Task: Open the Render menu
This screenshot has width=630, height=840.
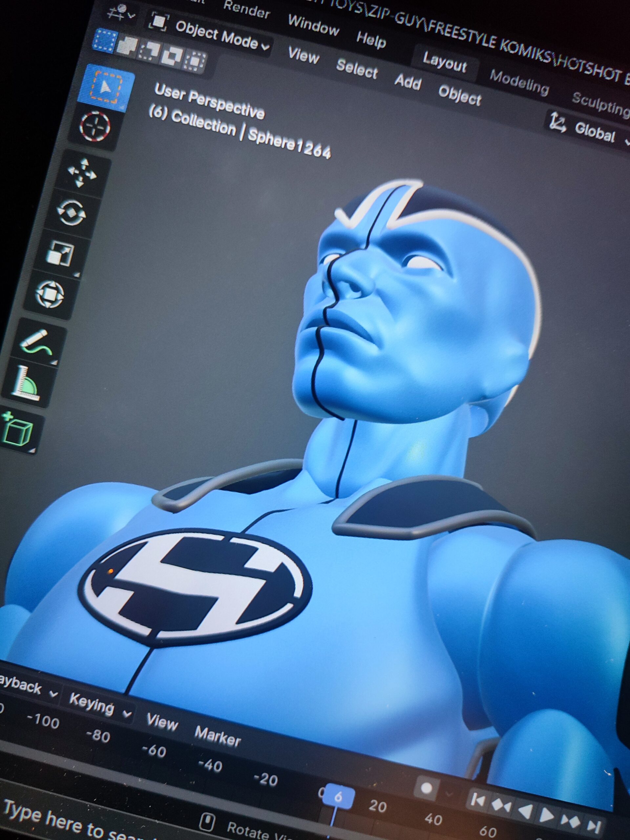Action: tap(246, 10)
